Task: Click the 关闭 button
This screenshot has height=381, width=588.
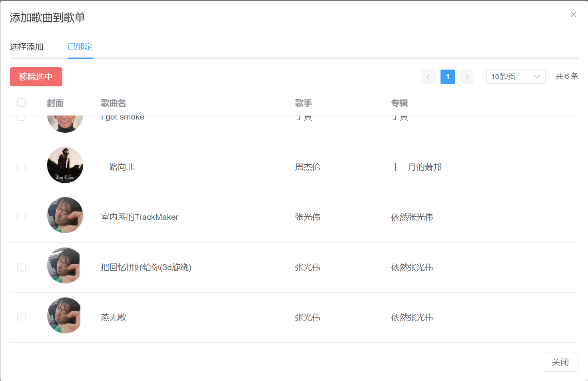Action: (x=560, y=362)
